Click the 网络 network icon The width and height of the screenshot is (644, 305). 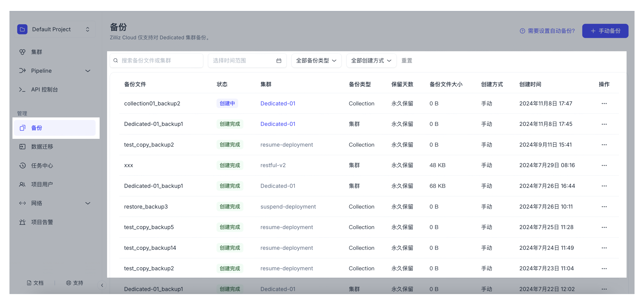pyautogui.click(x=22, y=203)
